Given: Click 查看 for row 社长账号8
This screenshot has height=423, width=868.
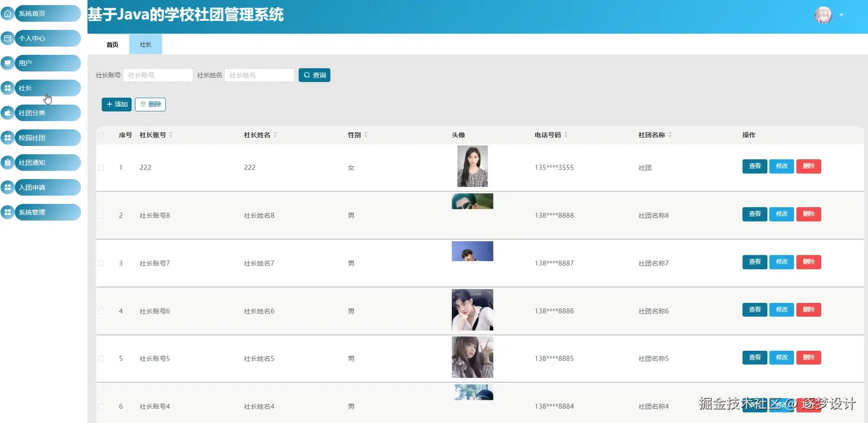Looking at the screenshot, I should tap(755, 214).
